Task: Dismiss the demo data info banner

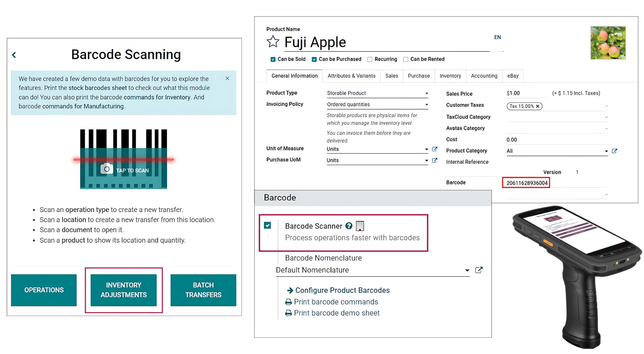Action: (x=227, y=79)
